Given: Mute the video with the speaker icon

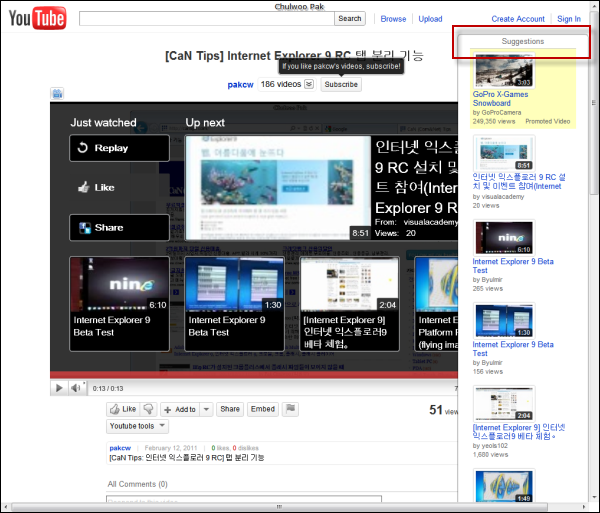Looking at the screenshot, I should 76,388.
